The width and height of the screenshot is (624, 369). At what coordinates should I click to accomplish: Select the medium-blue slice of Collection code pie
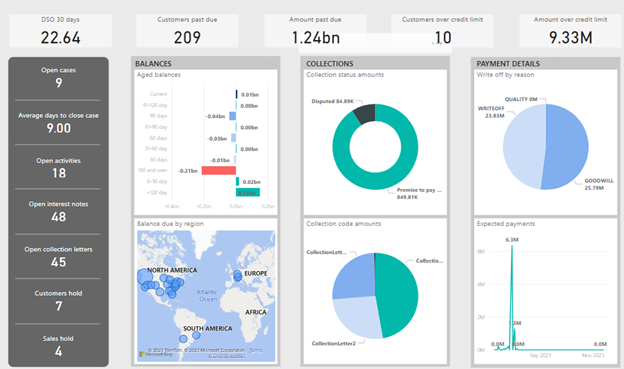355,277
